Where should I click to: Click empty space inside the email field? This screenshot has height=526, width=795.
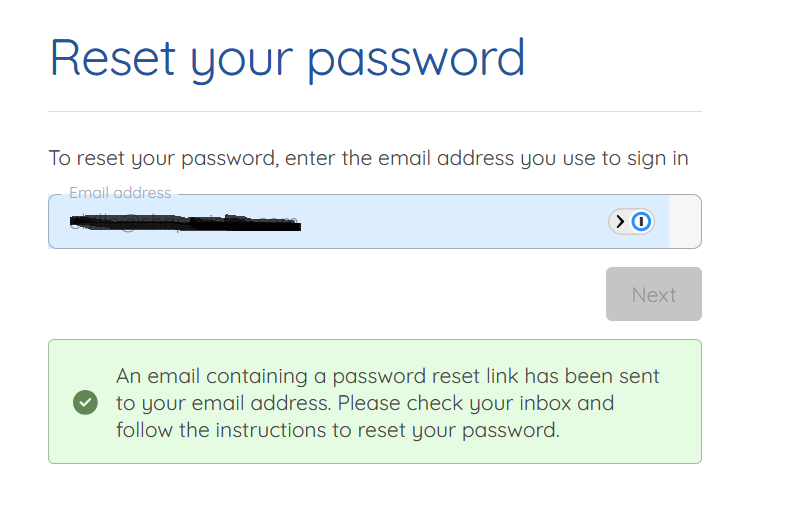coord(451,222)
